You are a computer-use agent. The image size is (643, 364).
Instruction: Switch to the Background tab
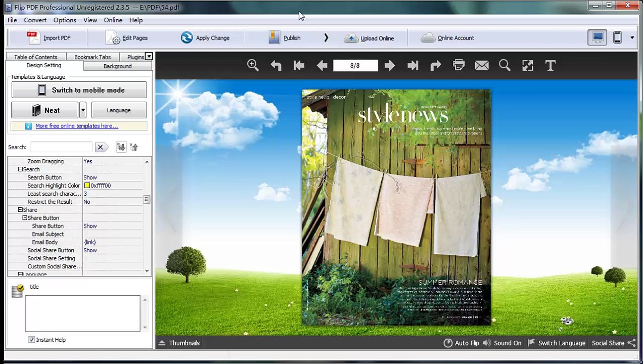tap(117, 66)
